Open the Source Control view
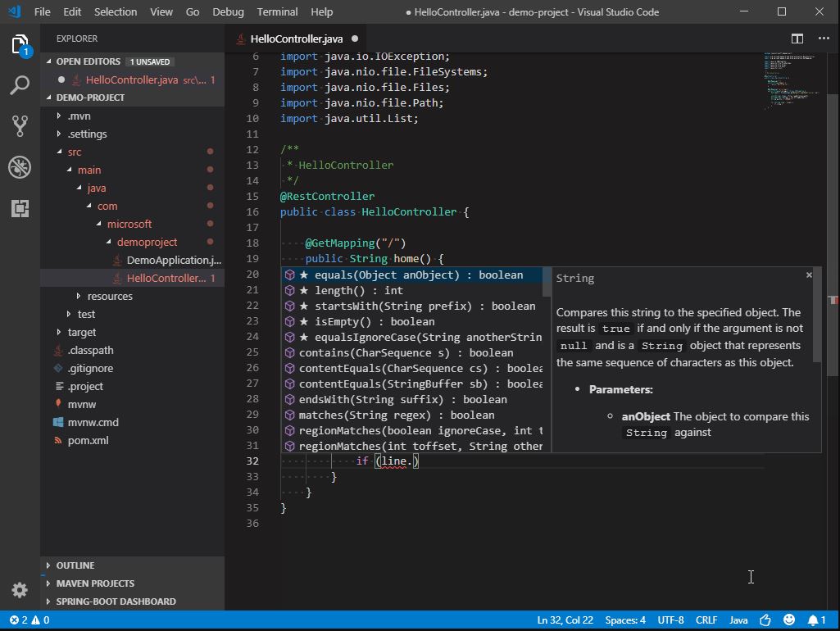This screenshot has height=631, width=840. pos(20,125)
